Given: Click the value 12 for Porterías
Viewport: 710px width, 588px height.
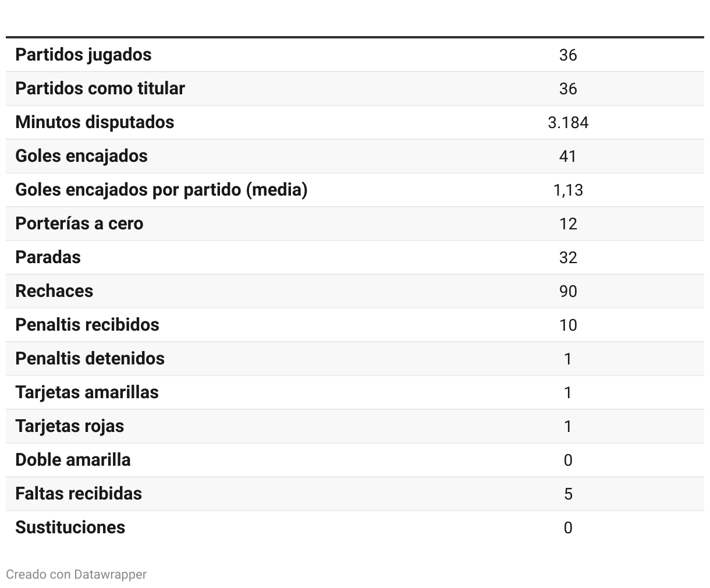Looking at the screenshot, I should click(x=568, y=224).
